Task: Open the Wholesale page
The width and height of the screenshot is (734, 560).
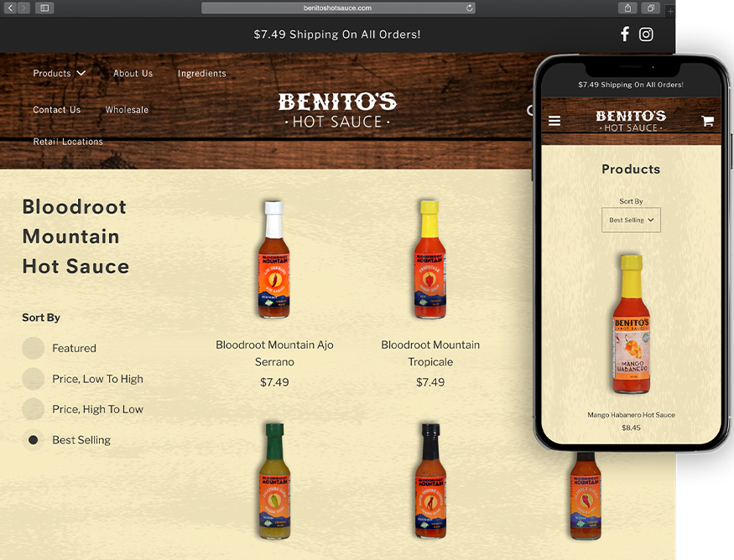Action: pyautogui.click(x=127, y=110)
